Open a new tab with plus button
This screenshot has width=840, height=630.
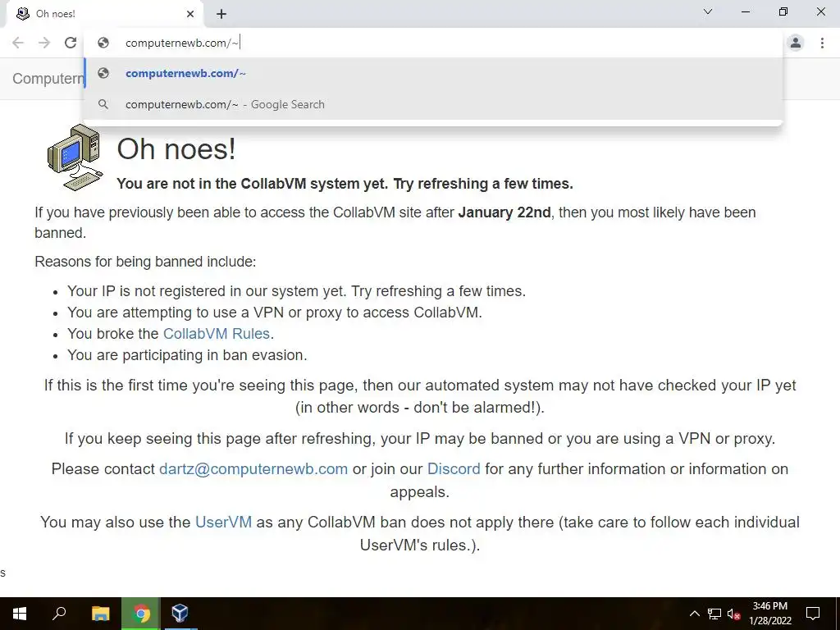tap(221, 14)
